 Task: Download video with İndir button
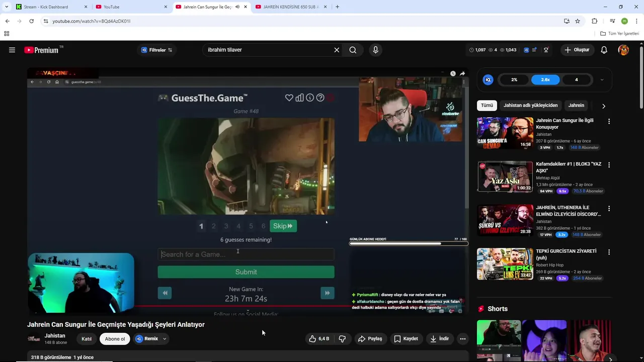[439, 339]
